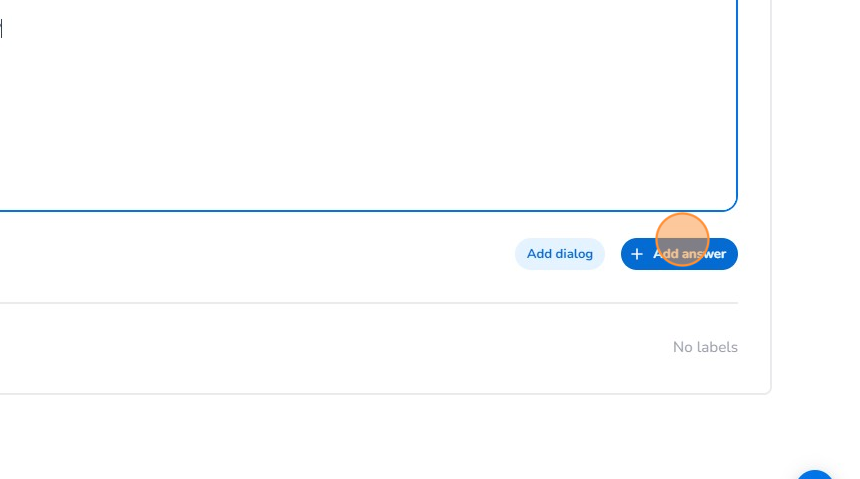This screenshot has height=479, width=860.
Task: Click the word 'dialog' on the pale button
Action: pyautogui.click(x=575, y=254)
